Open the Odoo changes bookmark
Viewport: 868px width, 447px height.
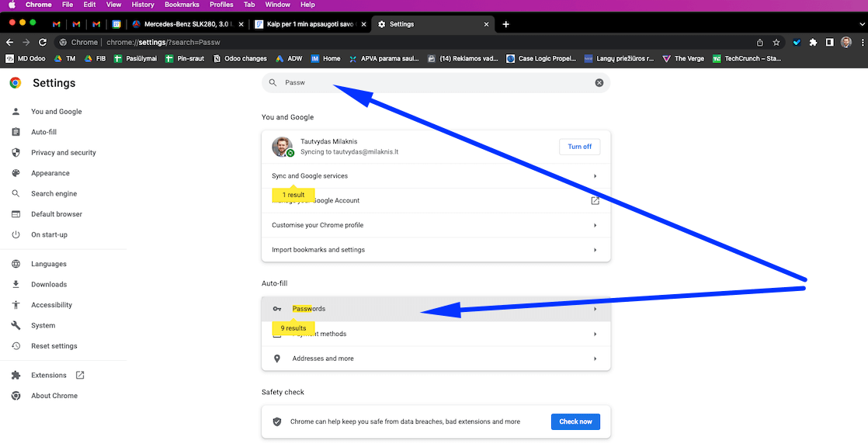240,58
